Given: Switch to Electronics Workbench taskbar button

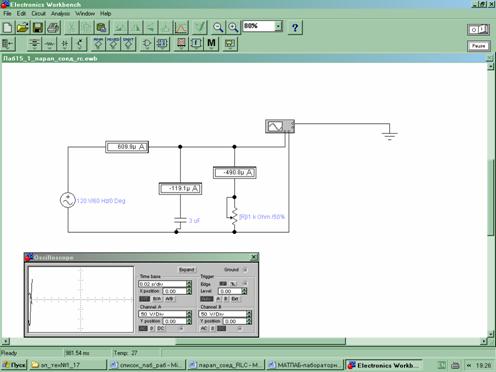Looking at the screenshot, I should (383, 365).
